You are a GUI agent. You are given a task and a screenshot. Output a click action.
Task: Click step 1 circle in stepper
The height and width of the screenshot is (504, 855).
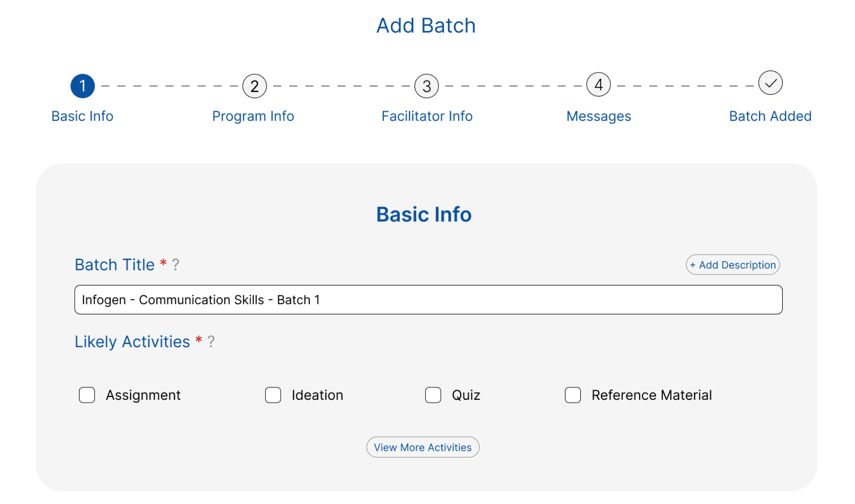(83, 86)
